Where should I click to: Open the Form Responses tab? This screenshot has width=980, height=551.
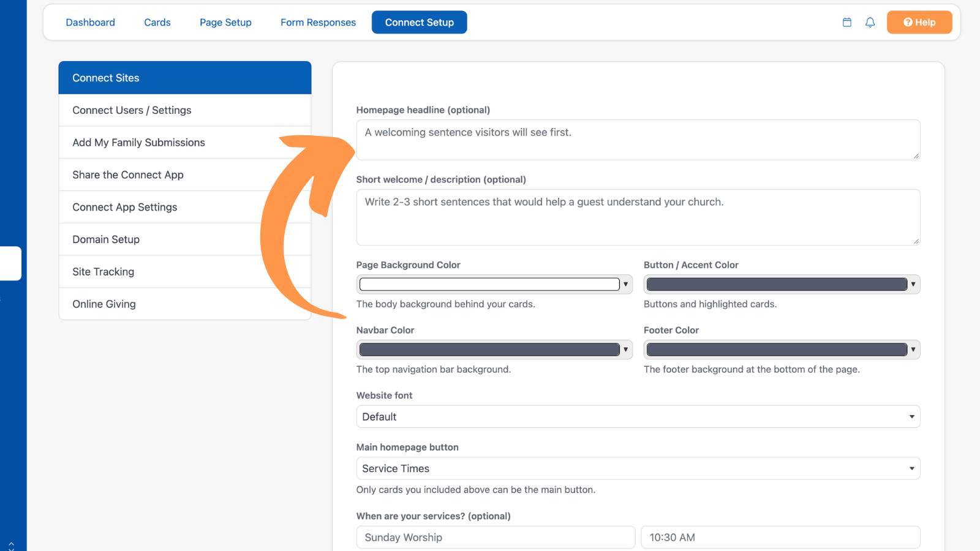coord(318,22)
